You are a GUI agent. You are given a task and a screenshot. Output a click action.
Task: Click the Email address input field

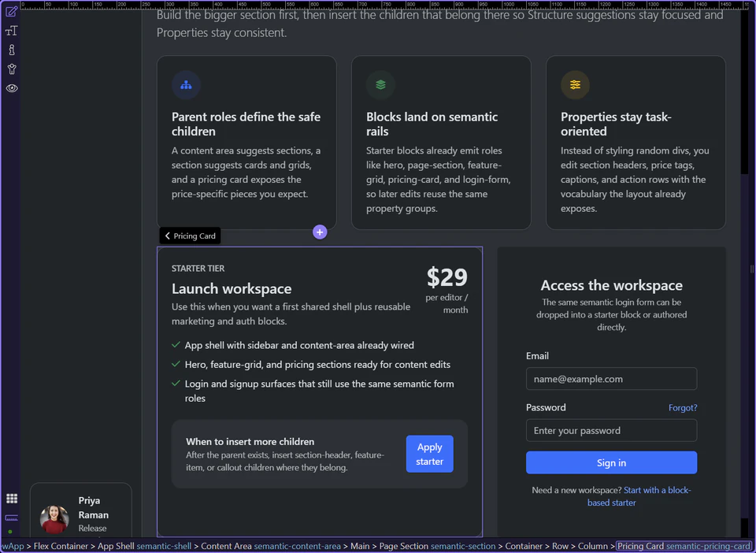point(611,379)
